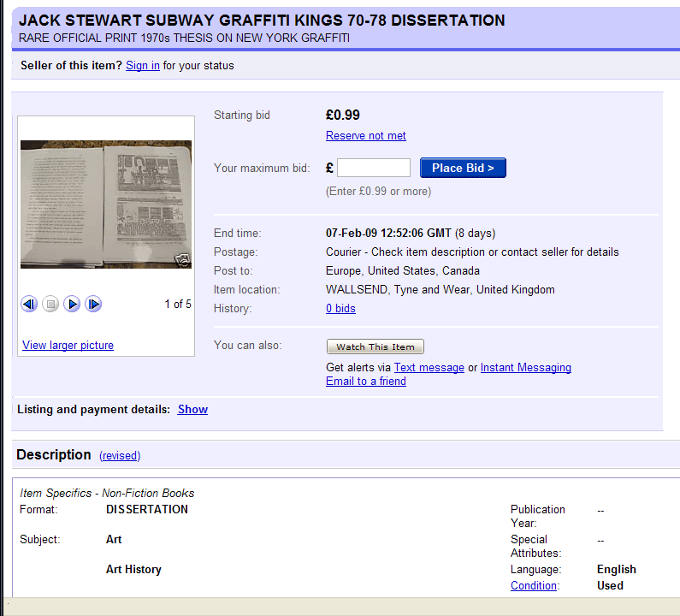The image size is (680, 616).
Task: Focus the maximum bid input field
Action: pyautogui.click(x=374, y=168)
